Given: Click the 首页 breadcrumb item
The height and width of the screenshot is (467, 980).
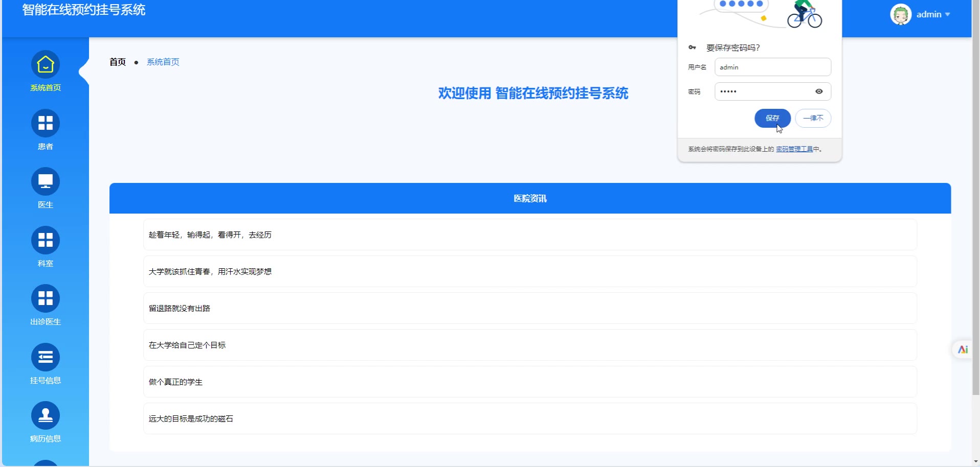Looking at the screenshot, I should click(x=118, y=62).
